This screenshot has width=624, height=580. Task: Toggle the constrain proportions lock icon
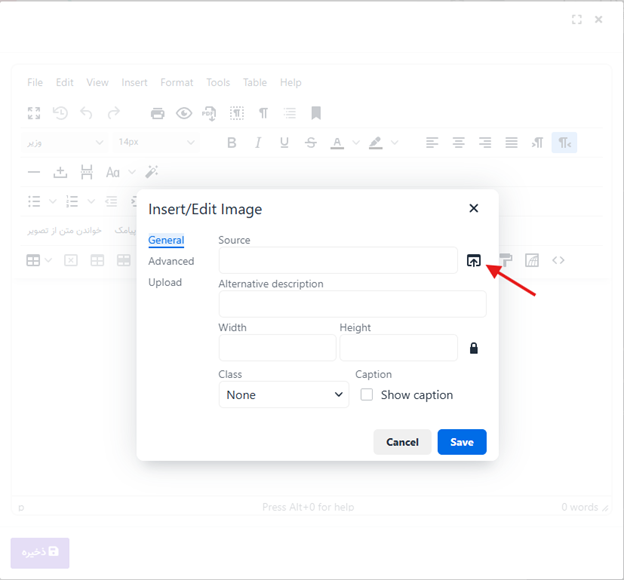pos(473,348)
